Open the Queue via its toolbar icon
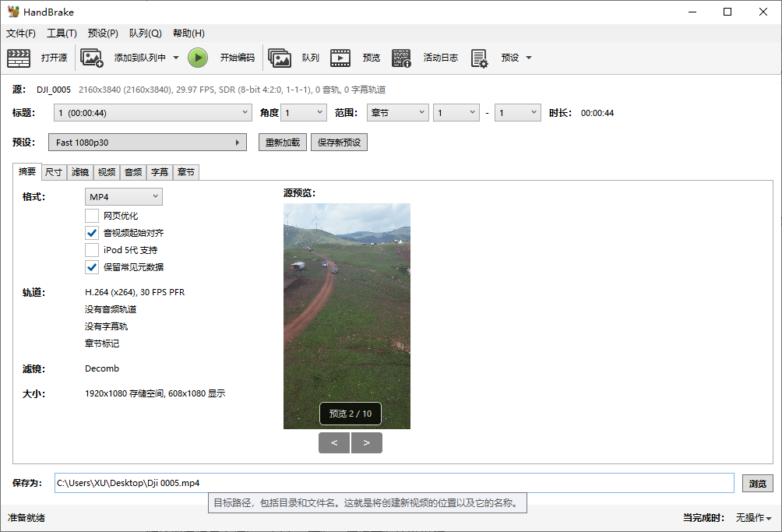This screenshot has width=782, height=532. tap(280, 58)
